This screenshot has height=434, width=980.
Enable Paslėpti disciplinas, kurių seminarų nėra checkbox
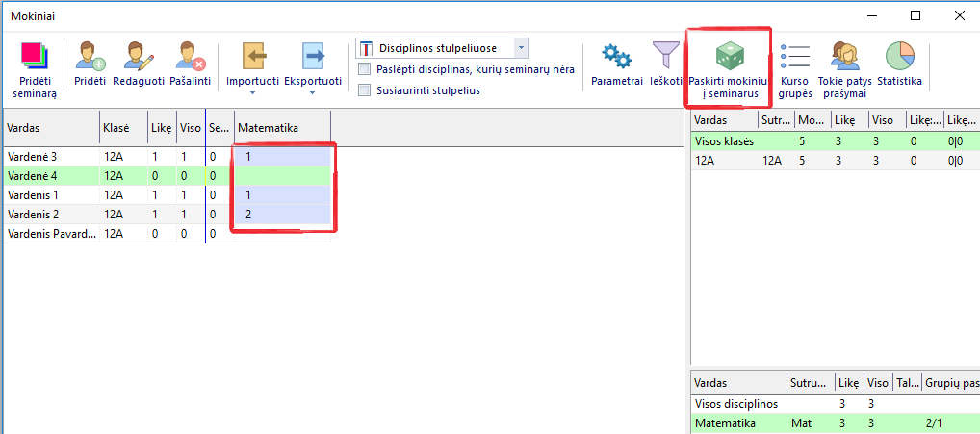tap(365, 69)
